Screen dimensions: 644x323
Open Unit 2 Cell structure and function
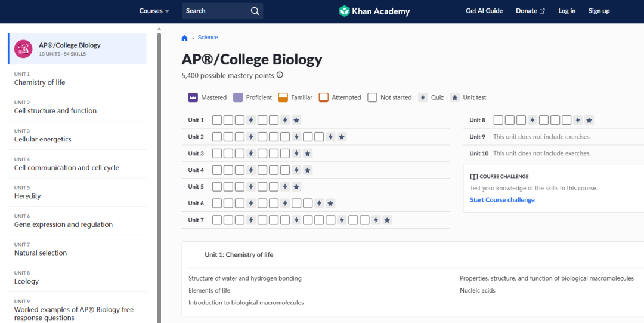coord(77,107)
